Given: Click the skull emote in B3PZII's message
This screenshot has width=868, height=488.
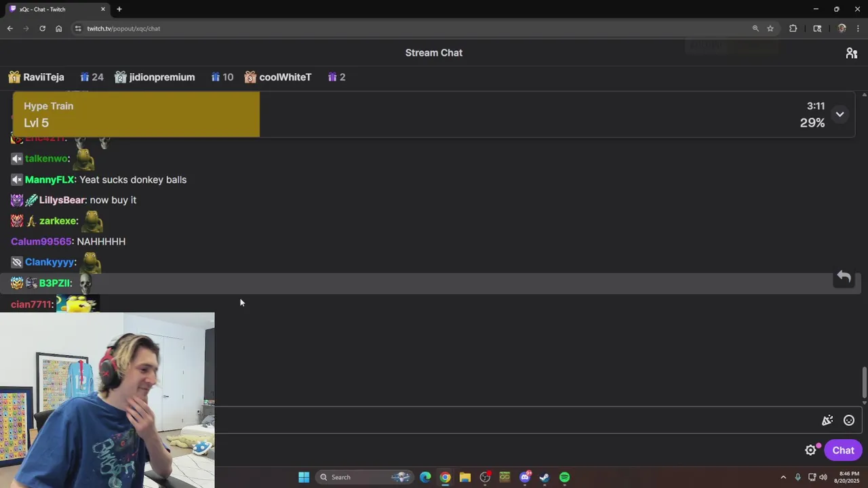Looking at the screenshot, I should (x=85, y=283).
